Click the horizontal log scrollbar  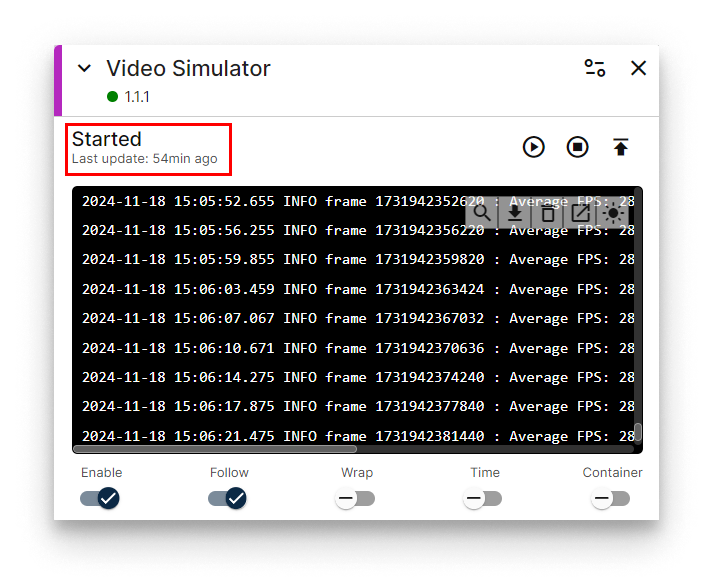[215, 449]
